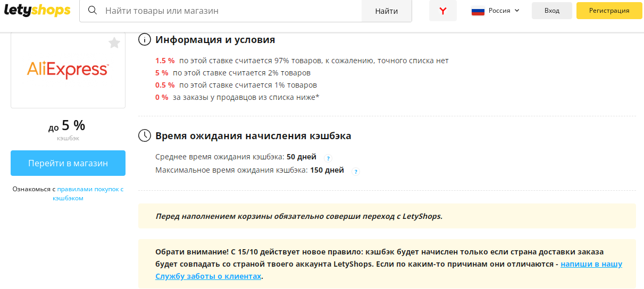The height and width of the screenshot is (289, 644).
Task: Click the Вход login button
Action: (552, 11)
